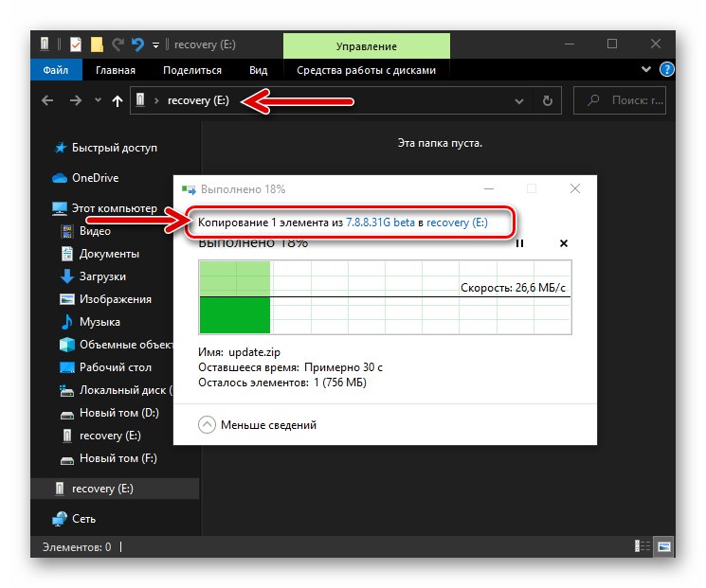Open Customize Quick Access Toolbar dropdown

(x=155, y=45)
